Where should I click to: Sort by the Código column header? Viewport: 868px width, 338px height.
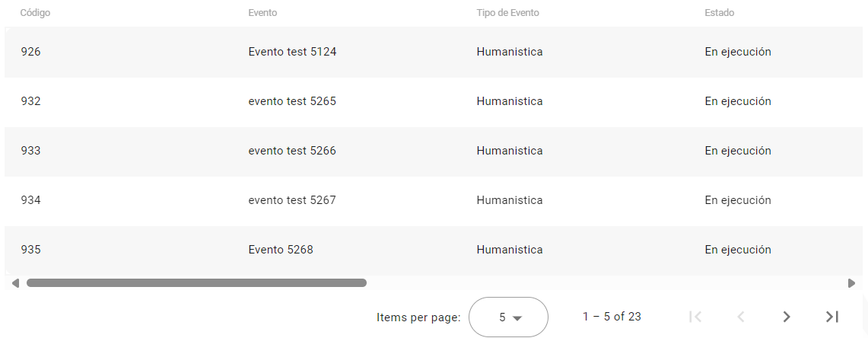[35, 13]
